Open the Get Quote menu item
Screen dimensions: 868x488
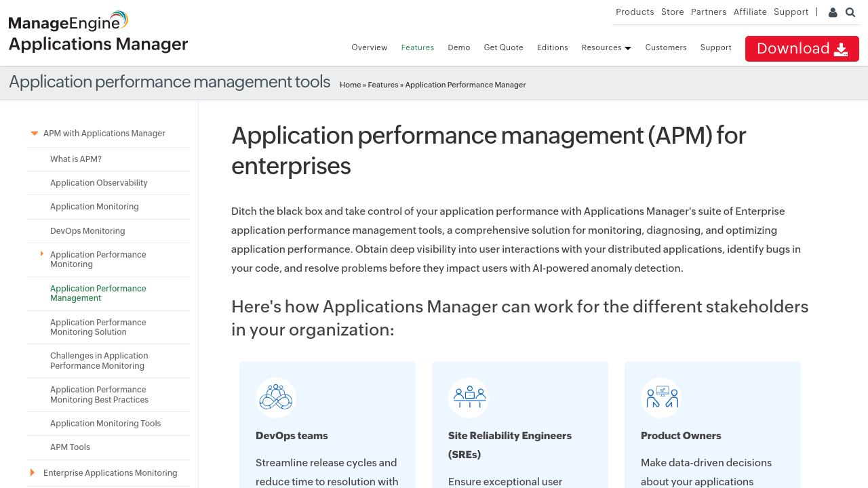point(503,47)
